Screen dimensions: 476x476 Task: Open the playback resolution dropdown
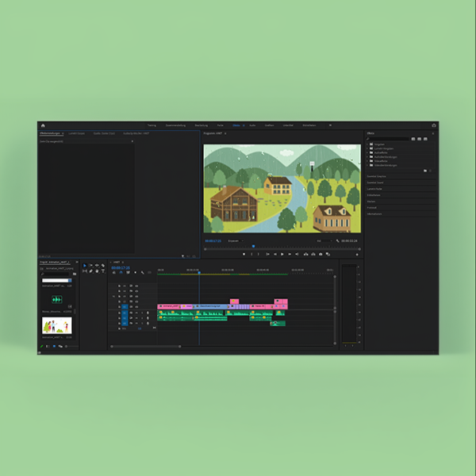[324, 240]
